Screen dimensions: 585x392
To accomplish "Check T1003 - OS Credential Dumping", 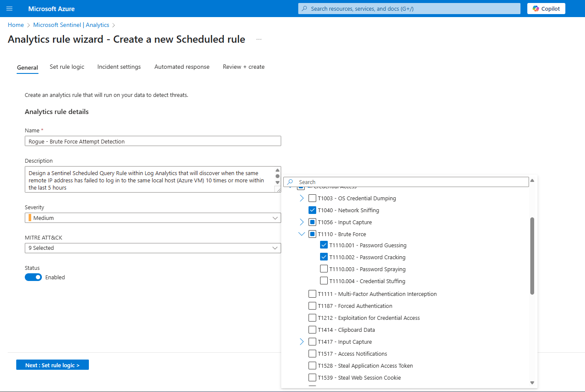I will tap(312, 198).
